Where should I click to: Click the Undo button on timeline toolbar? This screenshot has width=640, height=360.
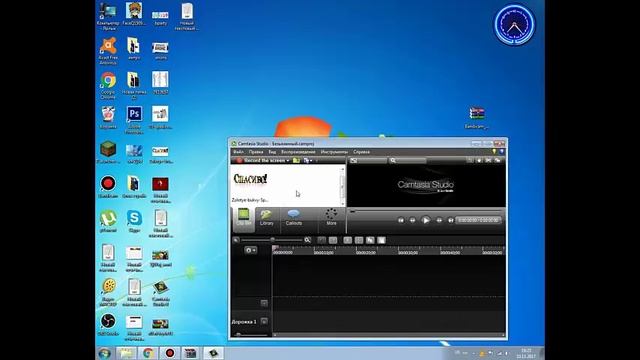pyautogui.click(x=322, y=240)
